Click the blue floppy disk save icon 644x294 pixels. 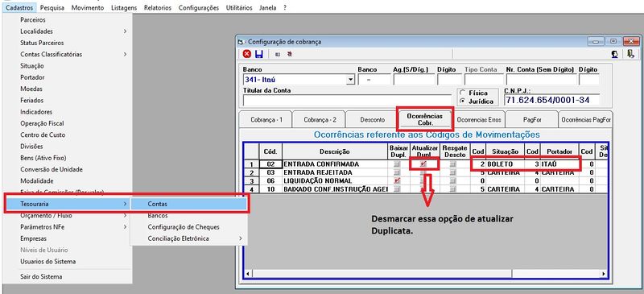pyautogui.click(x=258, y=54)
